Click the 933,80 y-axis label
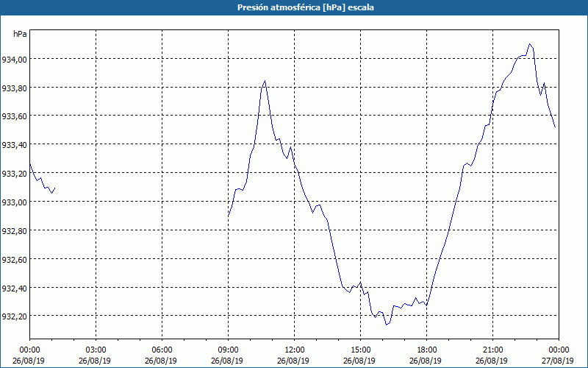This screenshot has width=588, height=368. (x=14, y=88)
